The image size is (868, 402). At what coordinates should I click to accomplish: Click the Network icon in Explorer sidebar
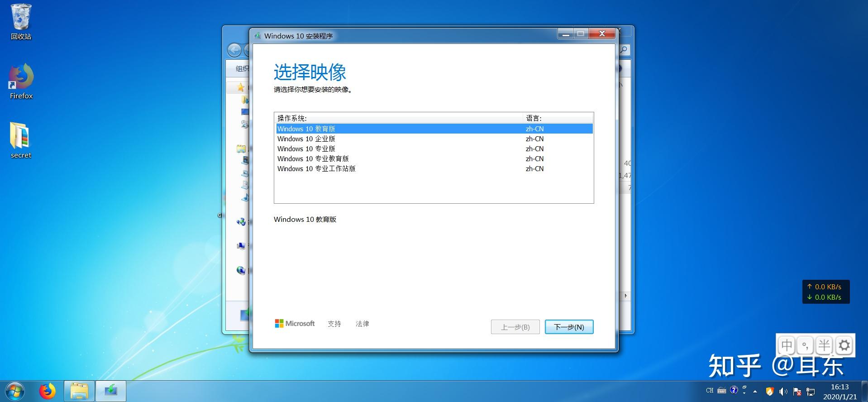click(241, 270)
